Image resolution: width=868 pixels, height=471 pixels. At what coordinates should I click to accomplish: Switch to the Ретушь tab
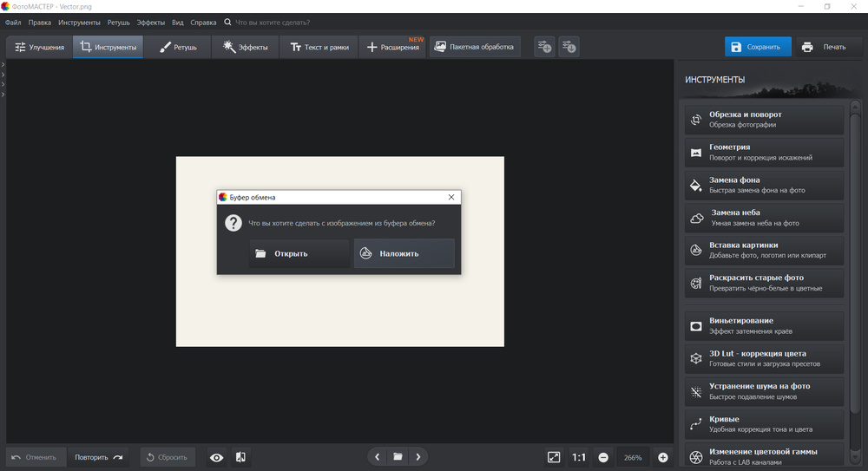[178, 47]
